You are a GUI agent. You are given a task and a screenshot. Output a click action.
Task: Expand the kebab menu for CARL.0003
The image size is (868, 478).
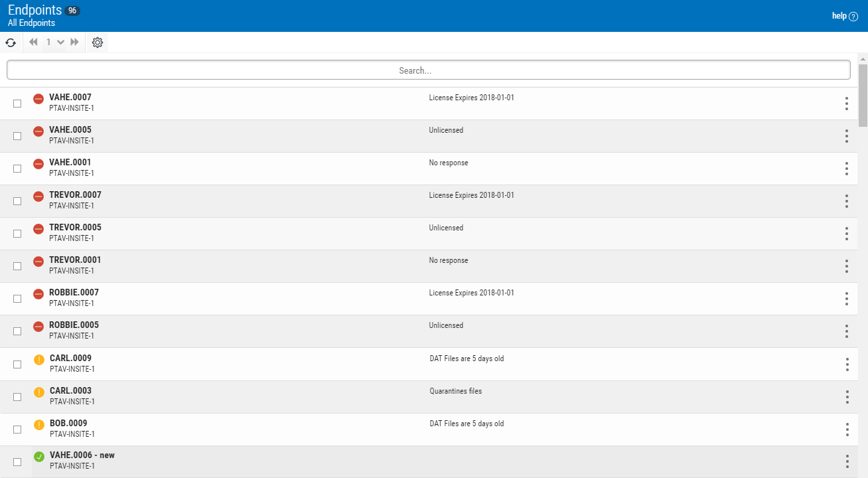(x=847, y=397)
